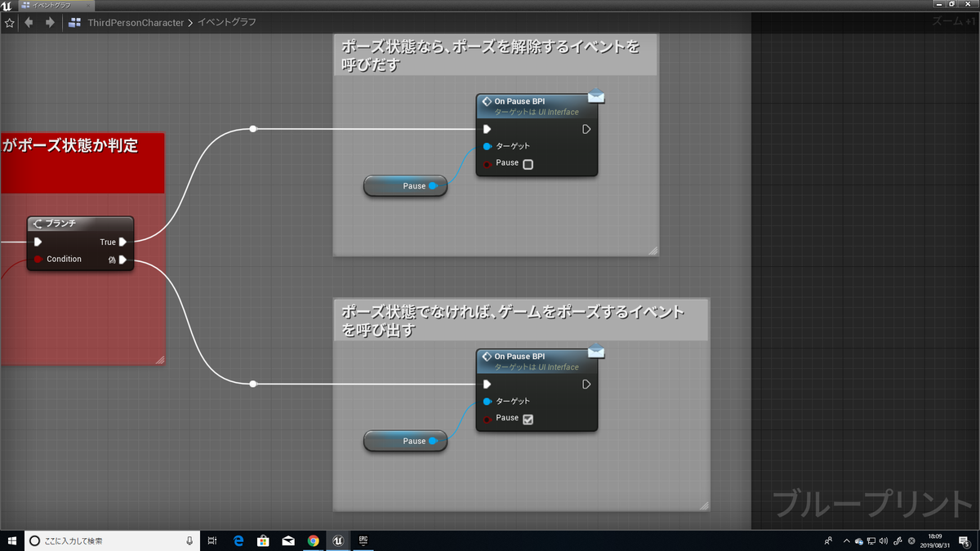Click the volume speaker icon in the system tray
980x551 pixels.
tap(884, 540)
